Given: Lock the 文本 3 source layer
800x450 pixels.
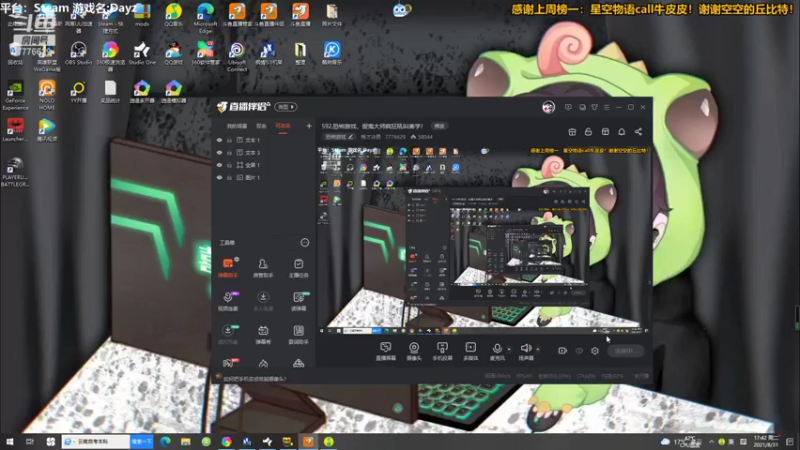Looking at the screenshot, I should pyautogui.click(x=229, y=153).
